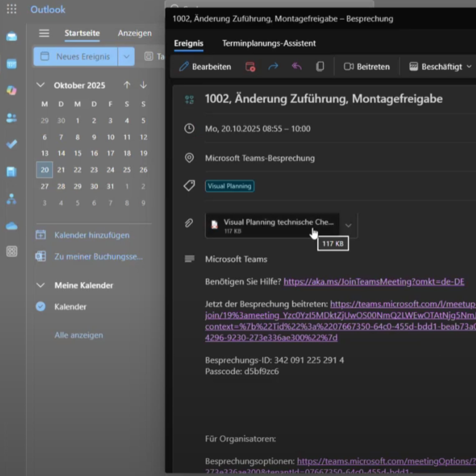Open the Neues Ereignis split dropdown arrow

click(126, 57)
